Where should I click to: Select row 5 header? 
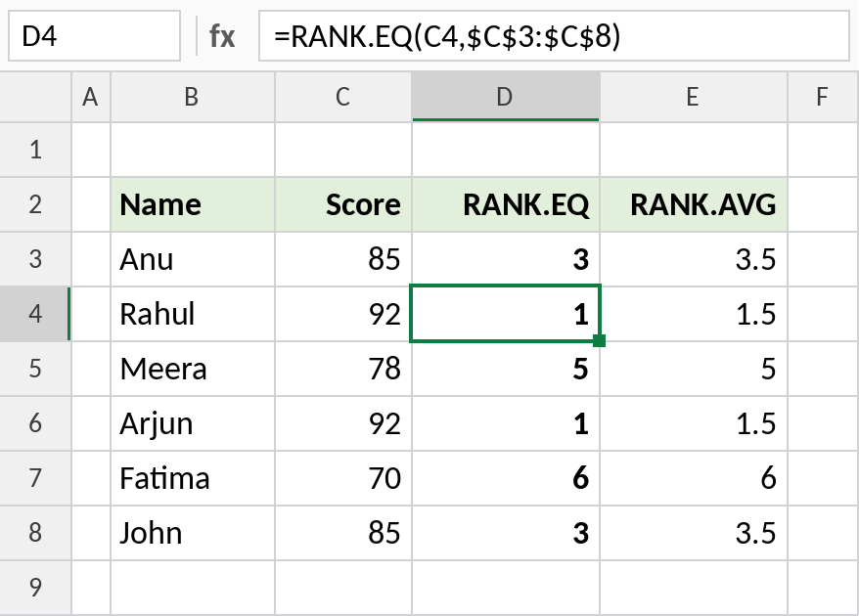35,369
